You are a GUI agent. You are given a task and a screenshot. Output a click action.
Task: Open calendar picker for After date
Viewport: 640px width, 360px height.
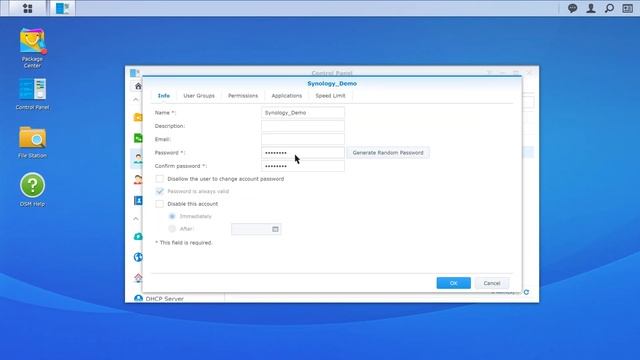[x=275, y=229]
